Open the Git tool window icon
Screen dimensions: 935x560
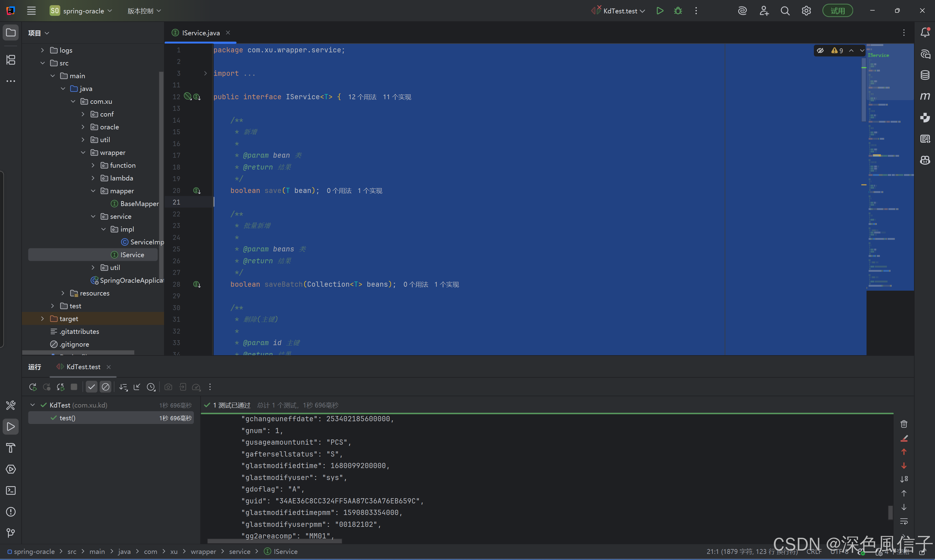pyautogui.click(x=11, y=532)
